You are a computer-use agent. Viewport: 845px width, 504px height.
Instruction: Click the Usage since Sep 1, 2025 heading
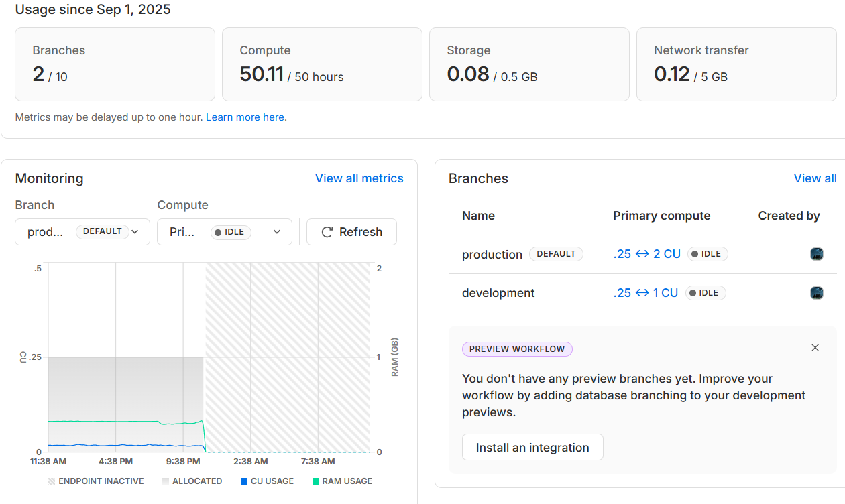coord(93,9)
